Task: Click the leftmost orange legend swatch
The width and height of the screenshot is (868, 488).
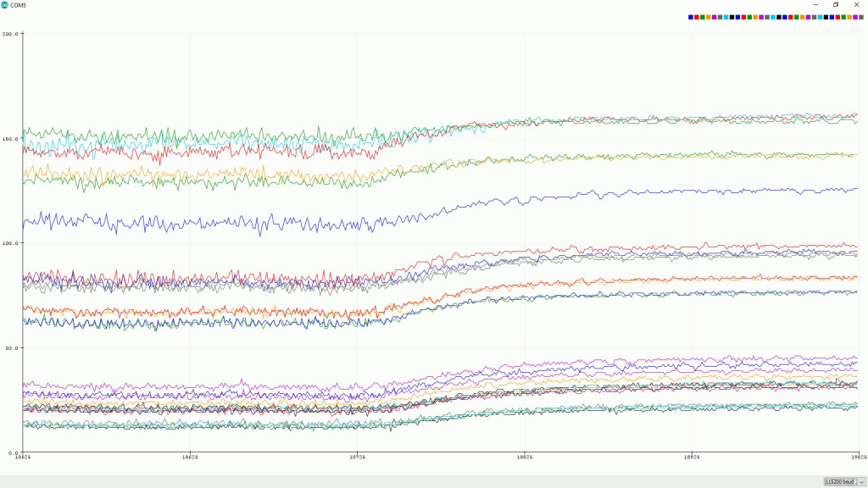Action: tap(709, 17)
